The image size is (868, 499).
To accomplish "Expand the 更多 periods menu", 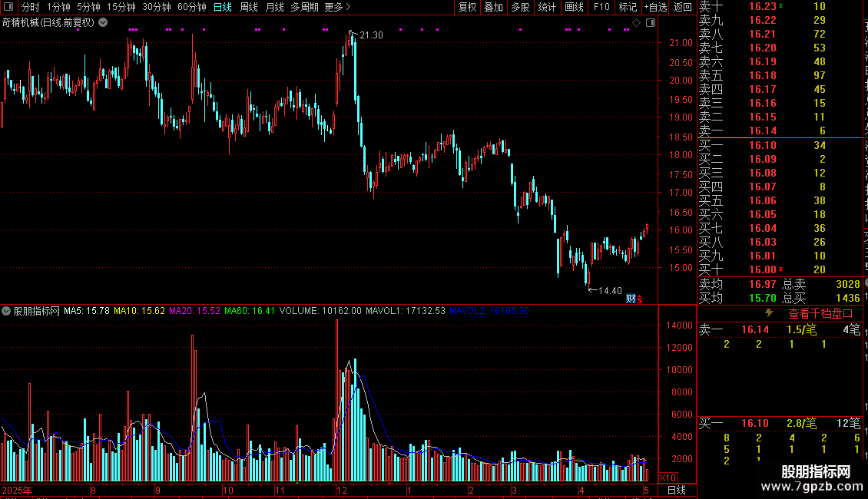I will pos(337,7).
